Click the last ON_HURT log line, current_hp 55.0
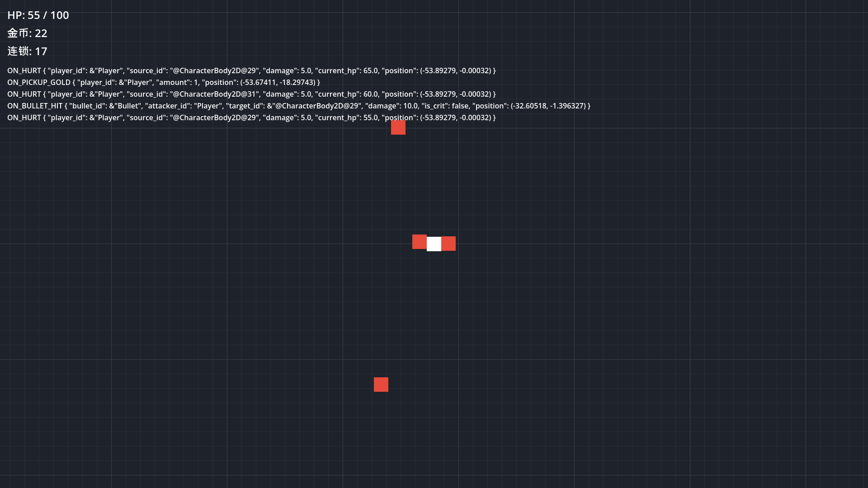 tap(251, 117)
